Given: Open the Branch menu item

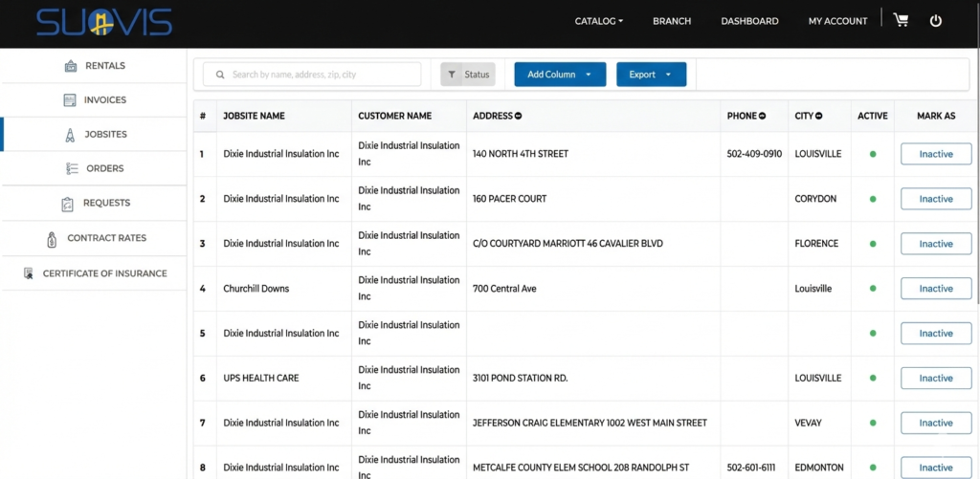Looking at the screenshot, I should click(x=672, y=21).
